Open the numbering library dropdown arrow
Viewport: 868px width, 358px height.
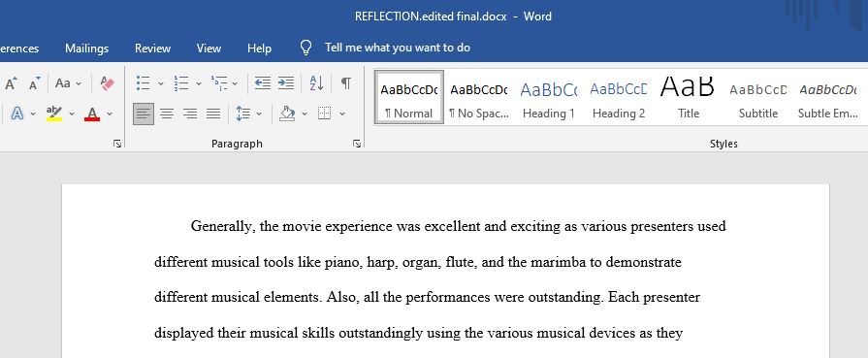198,83
